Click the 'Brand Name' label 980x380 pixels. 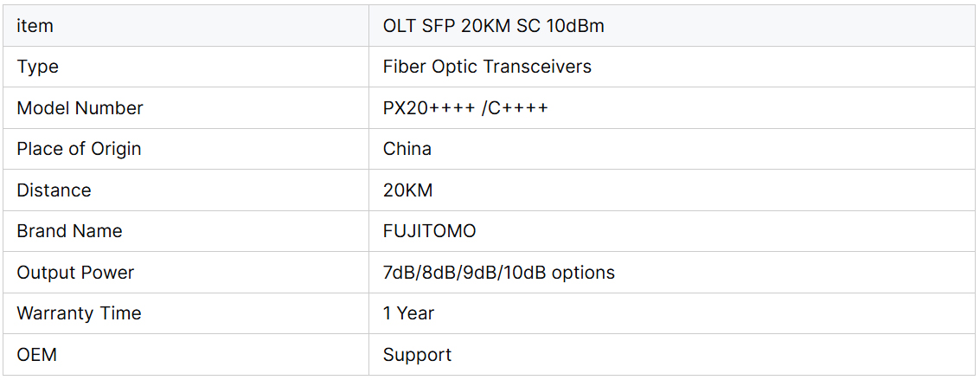click(69, 231)
